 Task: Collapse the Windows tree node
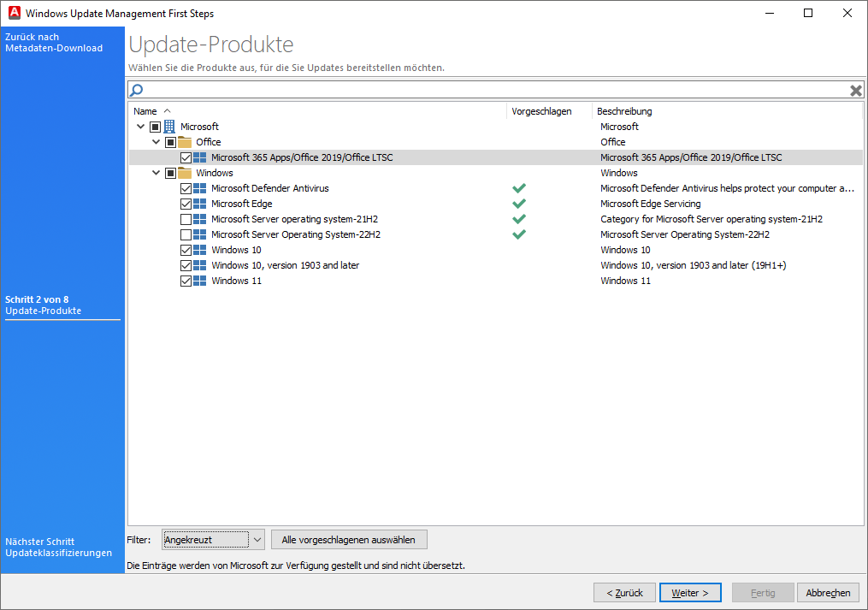tap(156, 174)
